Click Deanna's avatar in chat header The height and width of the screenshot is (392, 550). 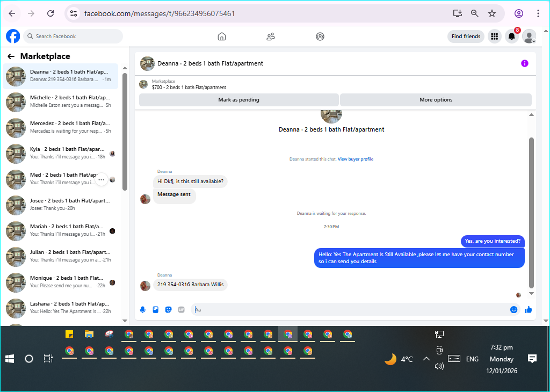point(147,63)
